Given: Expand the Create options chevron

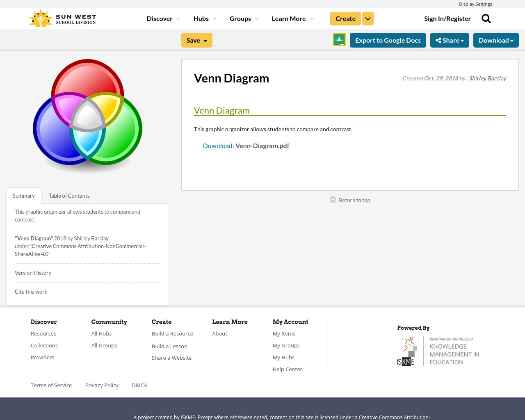Looking at the screenshot, I should [367, 18].
